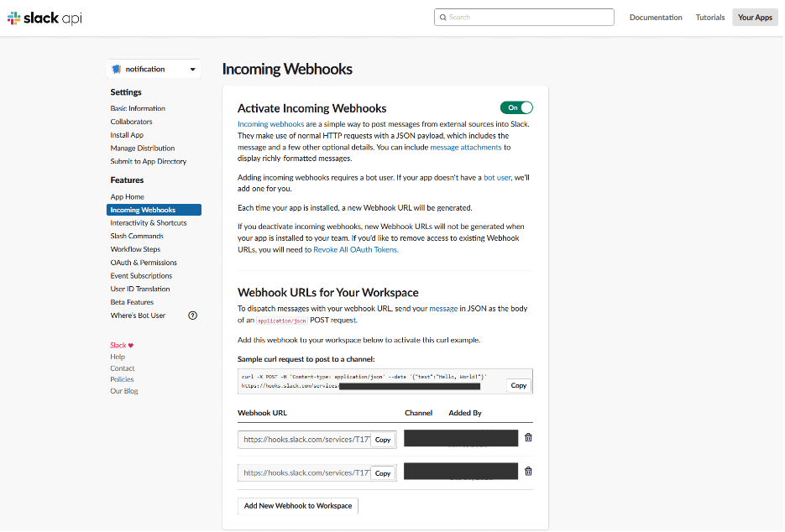The height and width of the screenshot is (532, 785).
Task: Click the Added By column header
Action: point(465,413)
